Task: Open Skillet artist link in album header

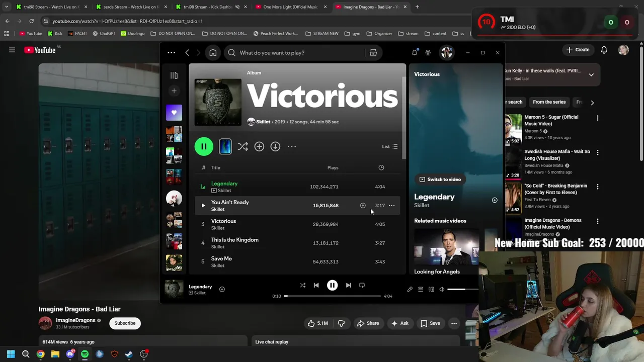Action: (x=263, y=122)
